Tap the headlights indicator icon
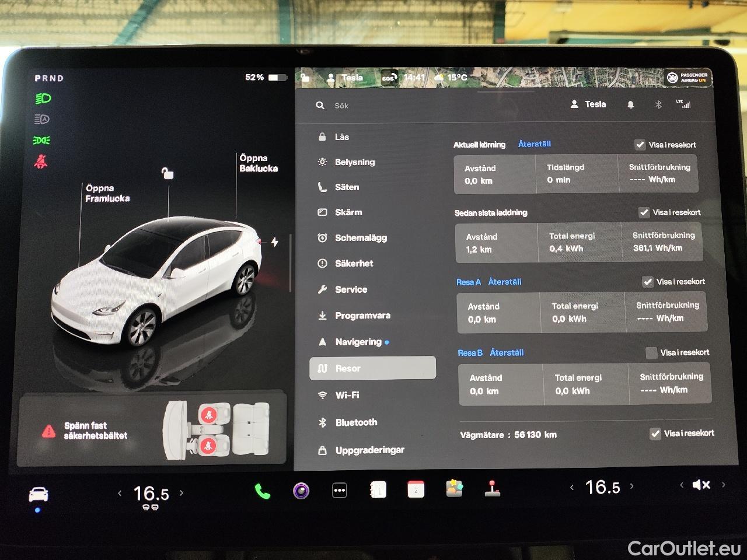 click(43, 99)
